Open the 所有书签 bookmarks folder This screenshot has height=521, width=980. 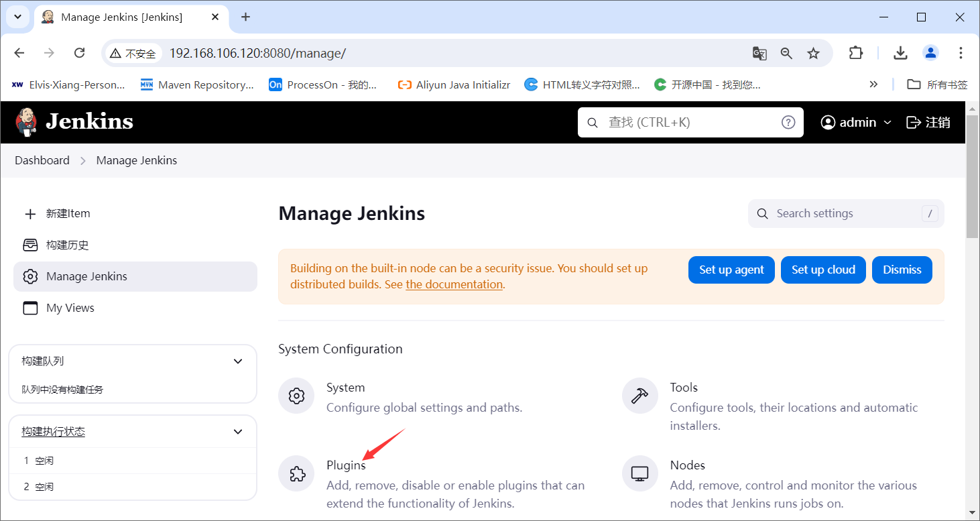tap(937, 84)
